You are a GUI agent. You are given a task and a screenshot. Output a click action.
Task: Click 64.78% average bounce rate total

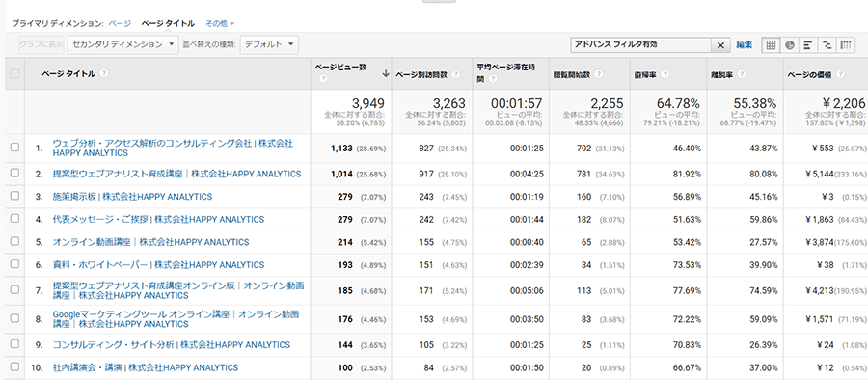[x=678, y=103]
